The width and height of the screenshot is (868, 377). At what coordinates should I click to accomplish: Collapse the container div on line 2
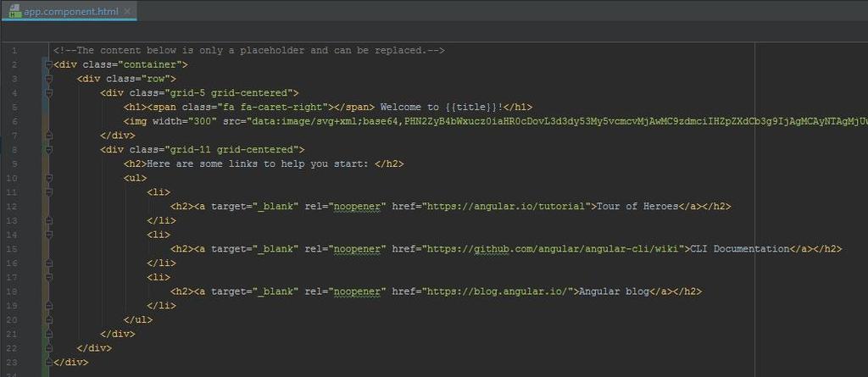coord(49,64)
